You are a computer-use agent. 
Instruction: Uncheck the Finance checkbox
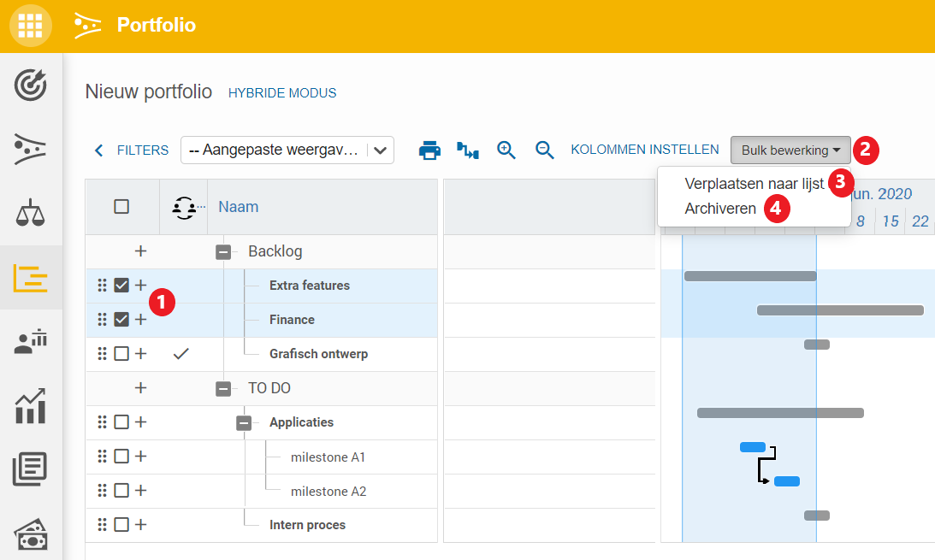121,319
